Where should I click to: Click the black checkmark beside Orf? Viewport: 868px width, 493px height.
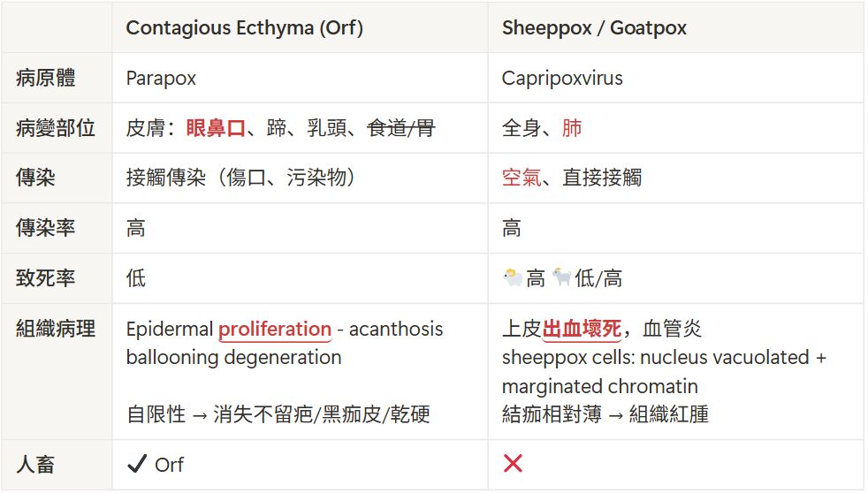click(136, 464)
